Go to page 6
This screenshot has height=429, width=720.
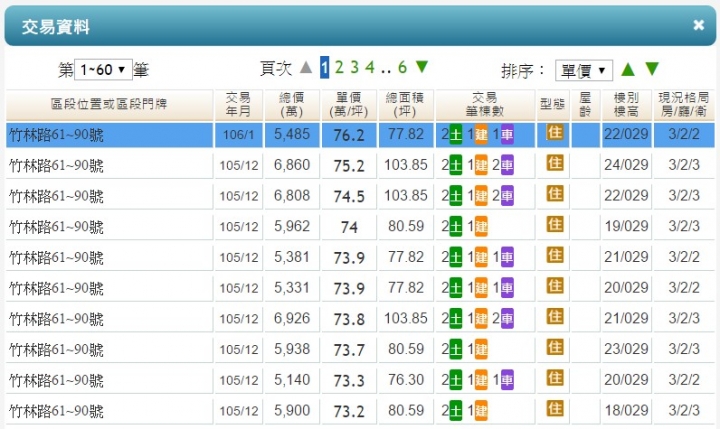tap(402, 68)
